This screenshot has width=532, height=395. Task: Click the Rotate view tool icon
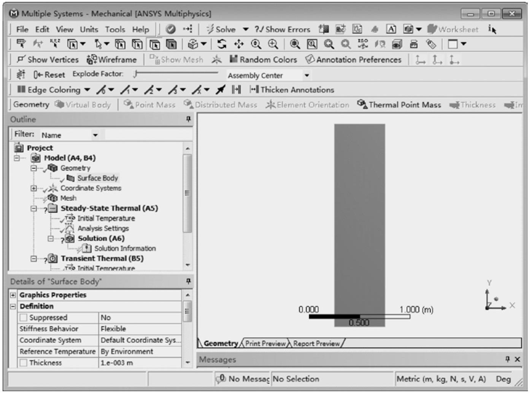pos(221,44)
